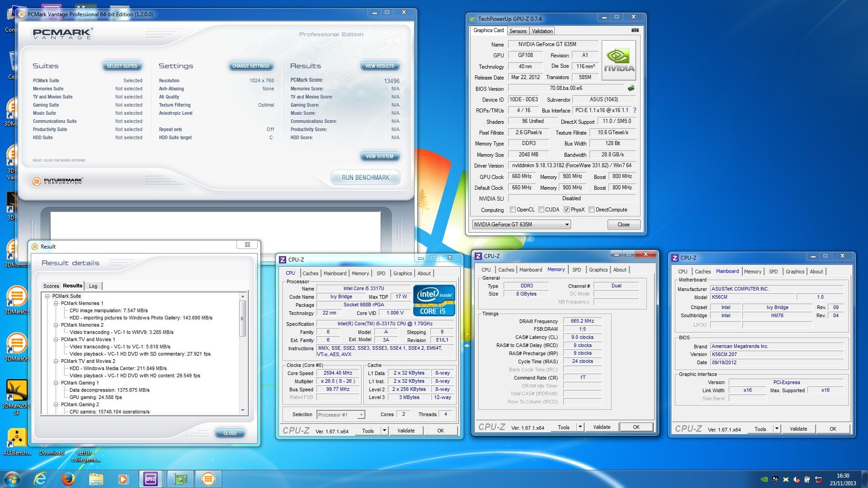Click the BIOS Version field 70.08.ba.00.e6
The width and height of the screenshot is (868, 488).
[x=566, y=89]
